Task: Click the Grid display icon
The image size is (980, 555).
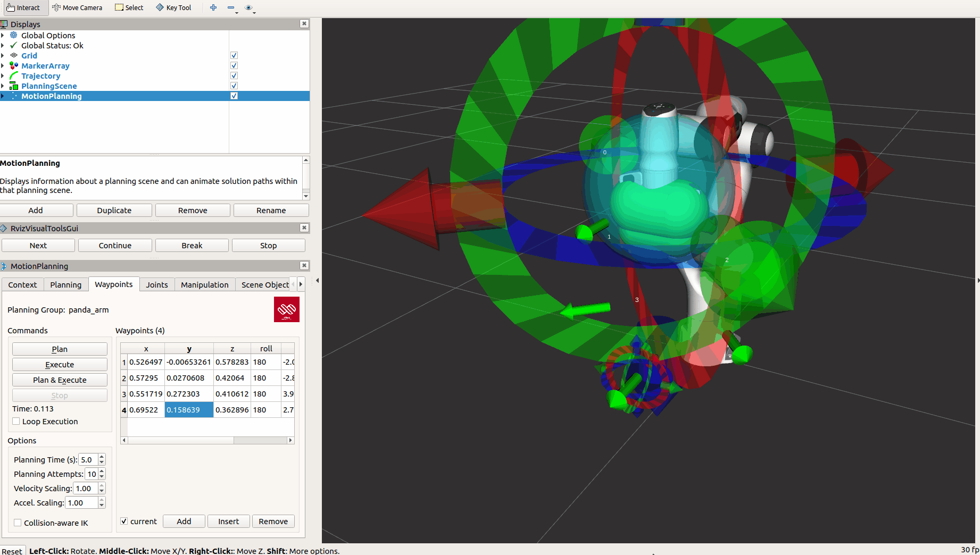Action: tap(14, 55)
